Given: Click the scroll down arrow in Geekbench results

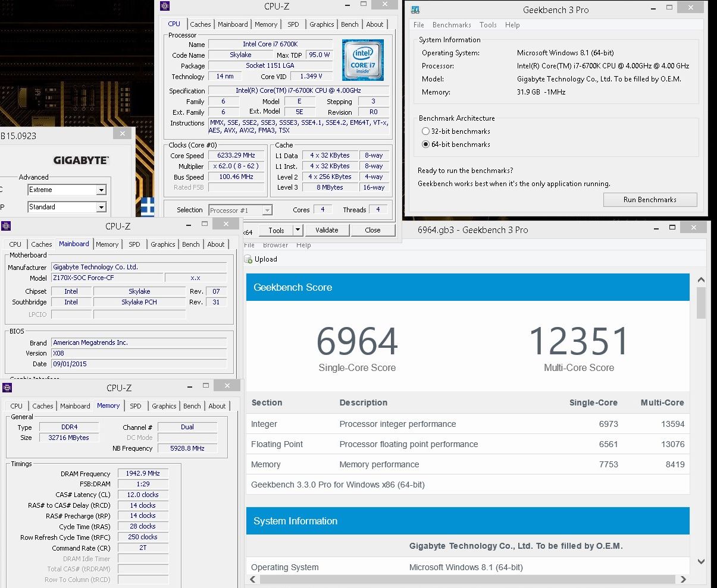Looking at the screenshot, I should [x=701, y=561].
